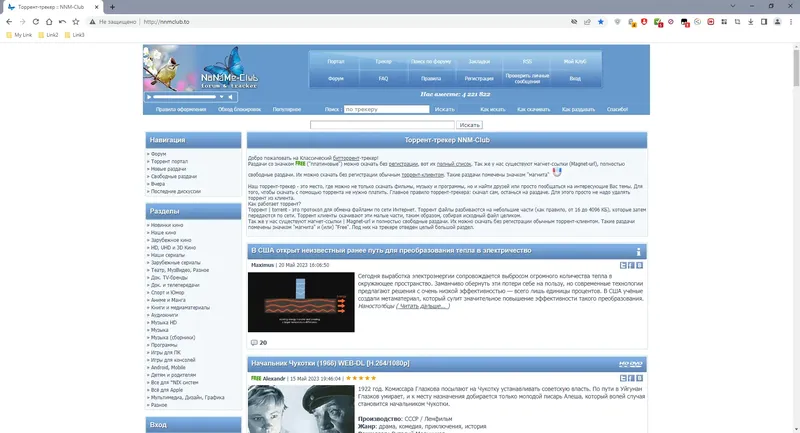
Task: Open the Игры для ПК section
Action: tap(166, 353)
